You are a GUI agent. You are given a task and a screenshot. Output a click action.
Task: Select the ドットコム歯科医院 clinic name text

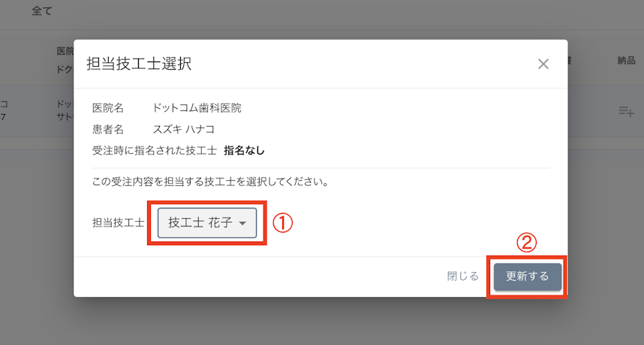click(197, 108)
